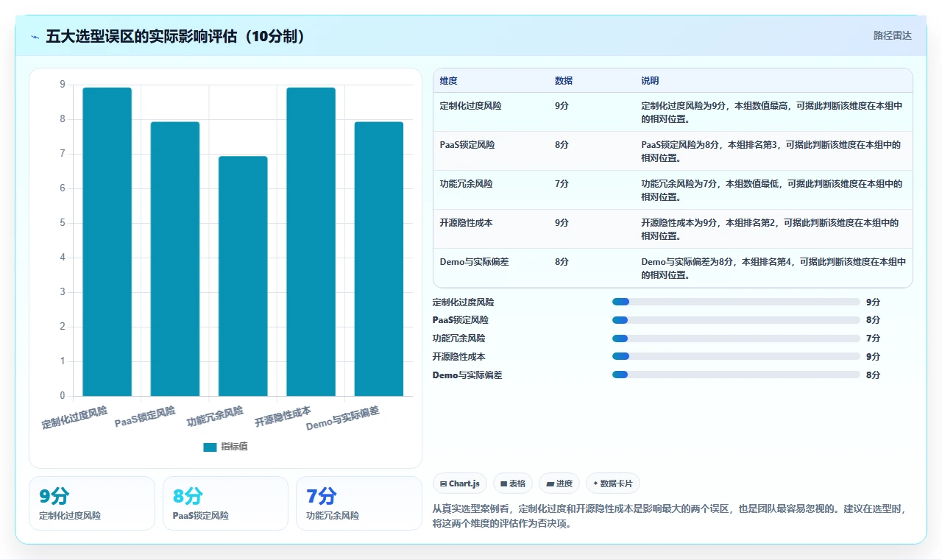Click the 数据卡片 tag chip
942x560 pixels.
[x=612, y=483]
